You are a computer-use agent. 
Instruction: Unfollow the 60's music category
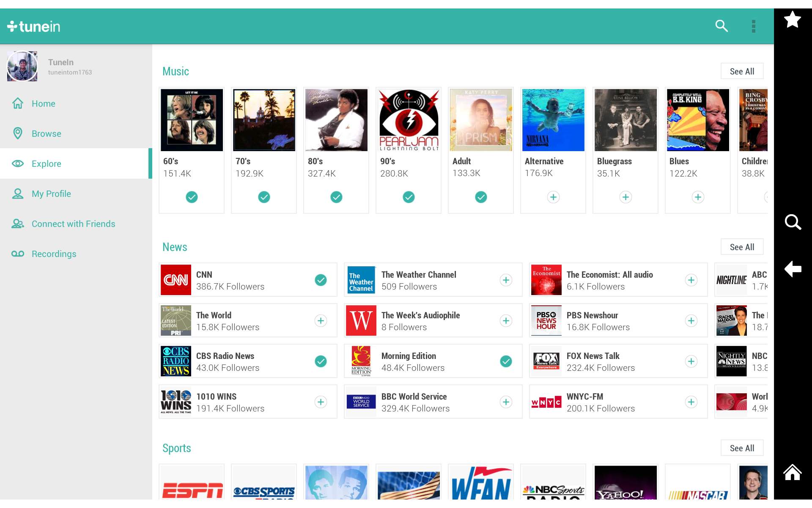[x=192, y=197]
